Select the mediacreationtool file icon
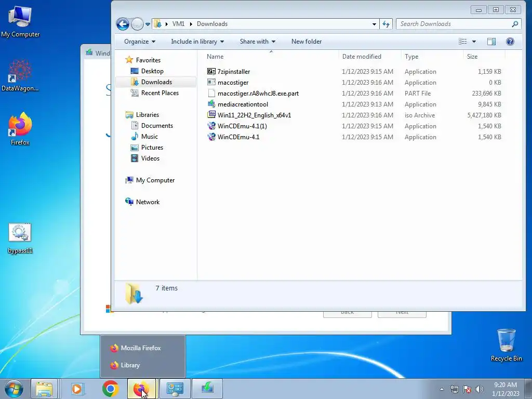Screen dimensions: 532x399 [x=211, y=104]
